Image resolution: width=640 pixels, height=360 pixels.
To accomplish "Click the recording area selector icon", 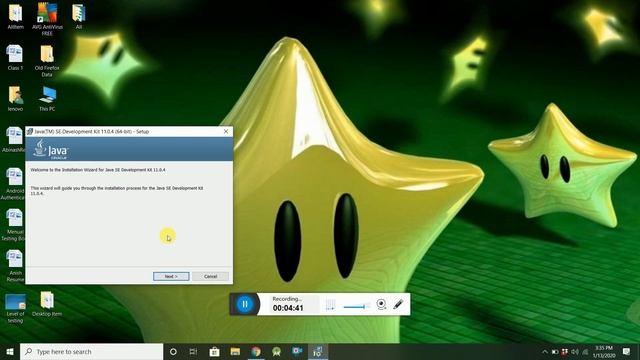I will point(330,304).
